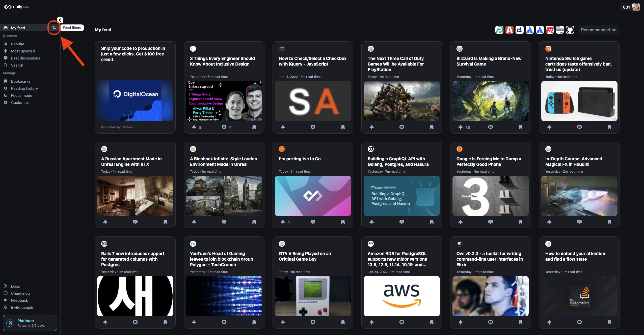
Task: Collapse the sidebar with the chevron button
Action: pyautogui.click(x=60, y=20)
